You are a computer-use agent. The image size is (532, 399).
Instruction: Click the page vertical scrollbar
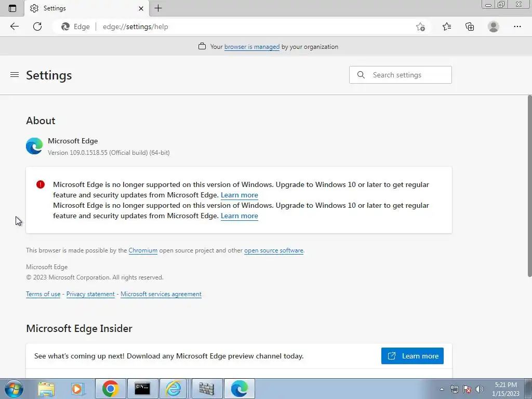529,186
